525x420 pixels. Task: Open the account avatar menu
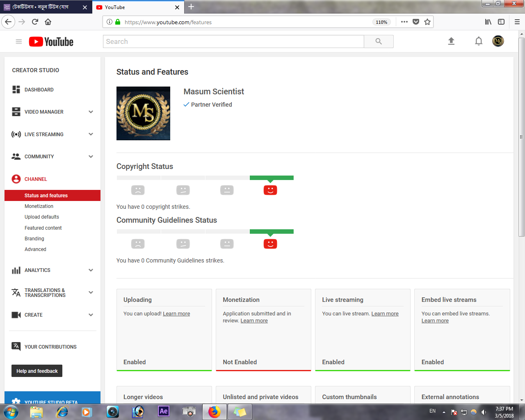point(498,41)
